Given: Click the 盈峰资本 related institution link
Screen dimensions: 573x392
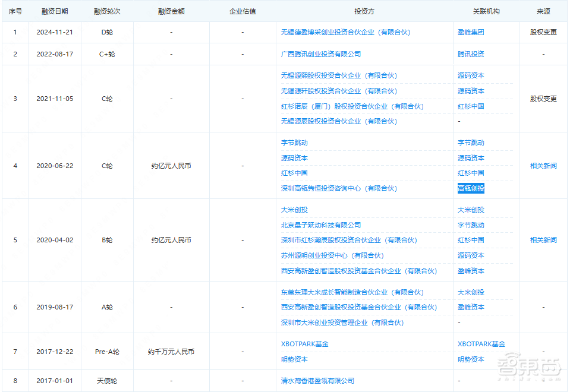Looking at the screenshot, I should pyautogui.click(x=469, y=271).
